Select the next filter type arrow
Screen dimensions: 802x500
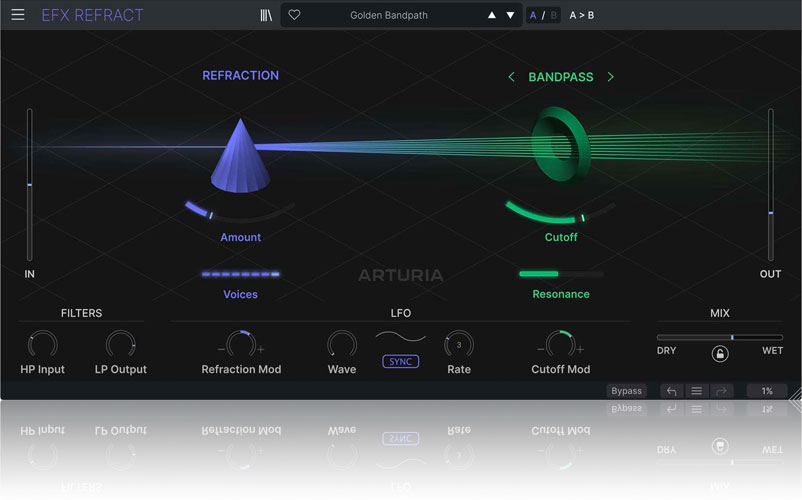click(611, 77)
